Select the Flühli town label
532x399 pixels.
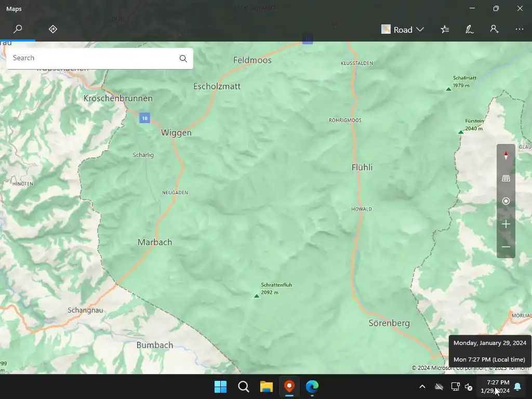point(362,167)
